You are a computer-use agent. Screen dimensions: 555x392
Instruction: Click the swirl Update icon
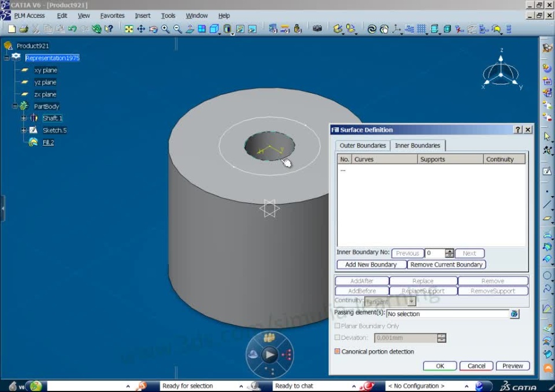[x=372, y=29]
